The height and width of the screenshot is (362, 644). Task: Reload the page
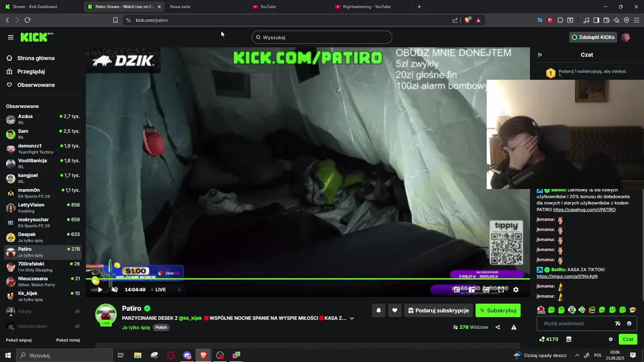(x=28, y=20)
